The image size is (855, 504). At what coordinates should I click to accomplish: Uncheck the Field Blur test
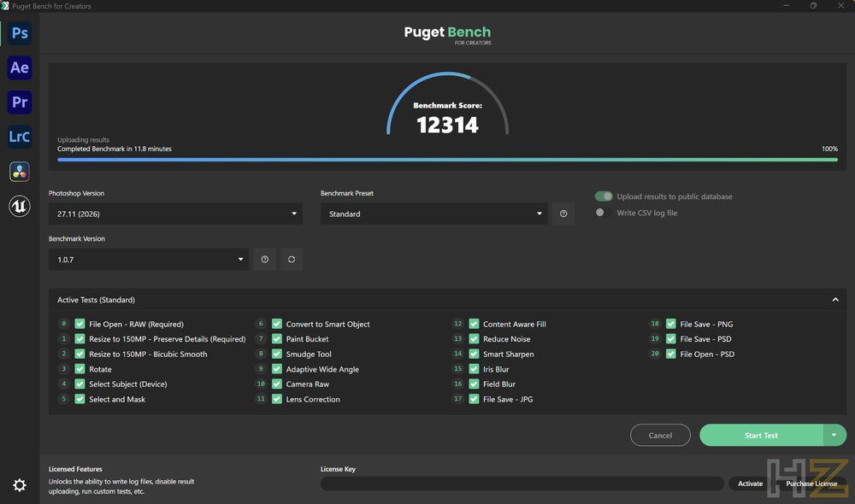pos(474,384)
